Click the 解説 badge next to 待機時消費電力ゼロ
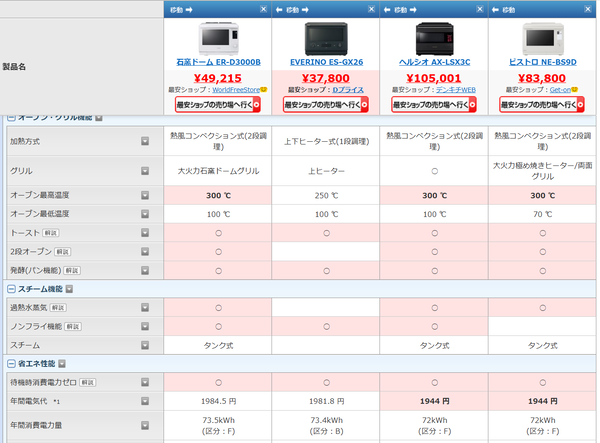600x443 pixels. 88,382
